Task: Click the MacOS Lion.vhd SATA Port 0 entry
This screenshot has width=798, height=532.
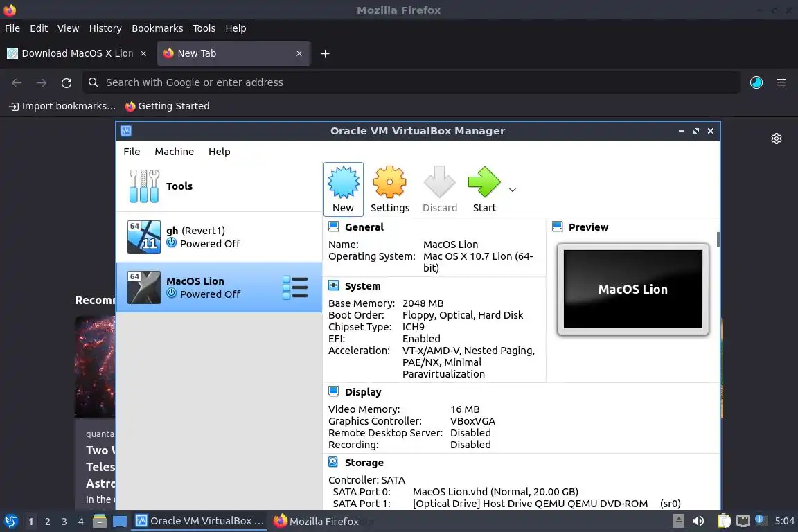Action: tap(495, 492)
